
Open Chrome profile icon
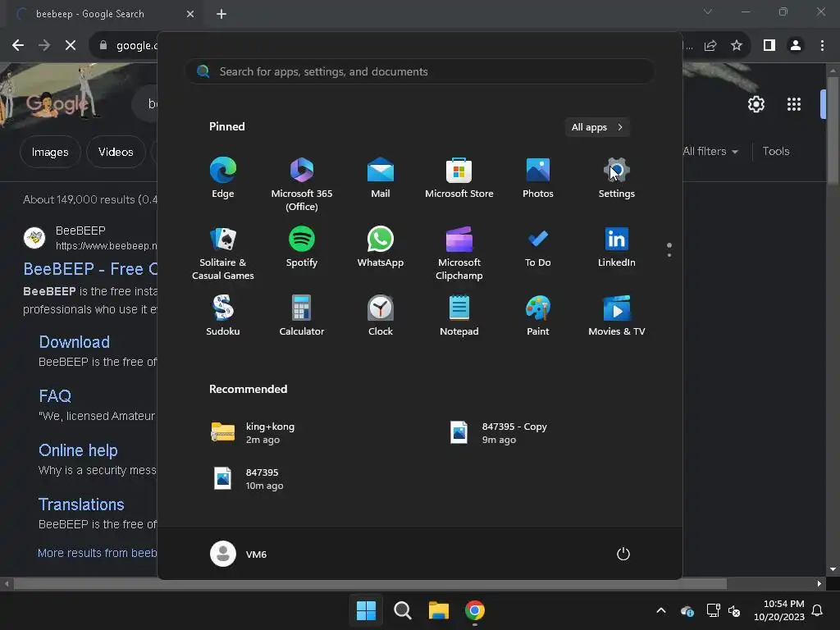(x=796, y=46)
